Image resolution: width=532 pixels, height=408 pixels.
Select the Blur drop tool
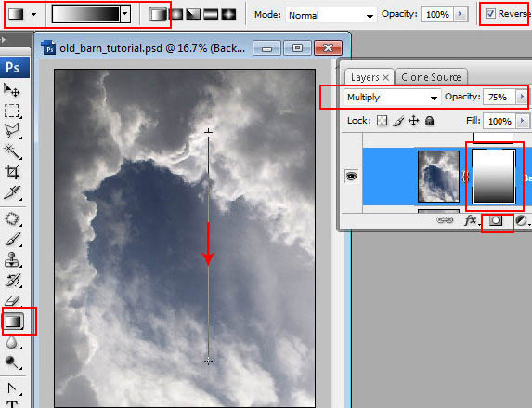(x=12, y=342)
